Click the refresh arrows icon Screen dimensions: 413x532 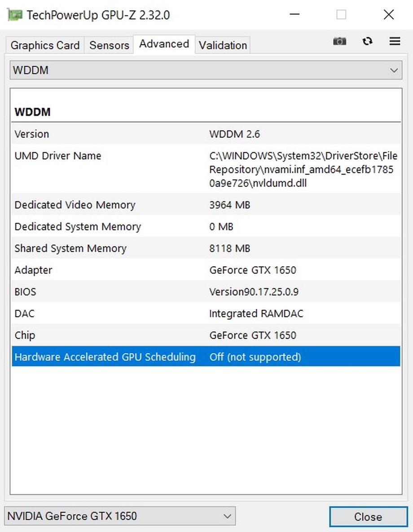tap(367, 41)
